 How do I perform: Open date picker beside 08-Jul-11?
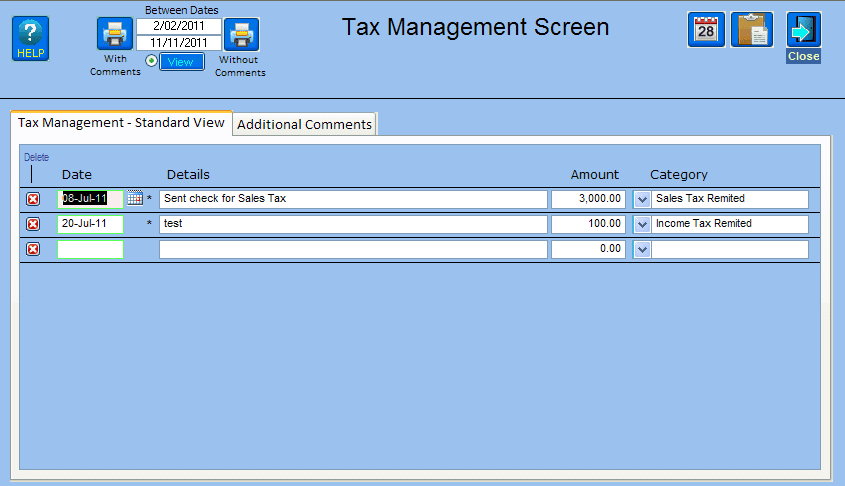(x=135, y=198)
